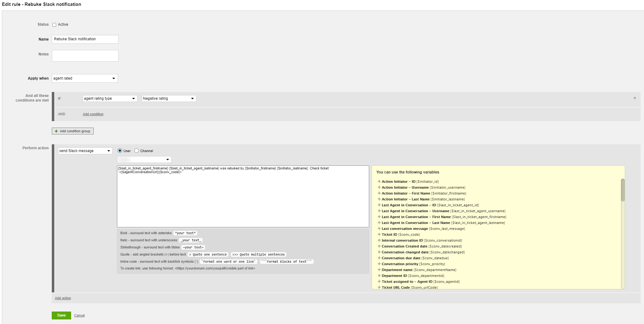Click plus icon beside Conversation priority
644x324 pixels.
tap(379, 264)
